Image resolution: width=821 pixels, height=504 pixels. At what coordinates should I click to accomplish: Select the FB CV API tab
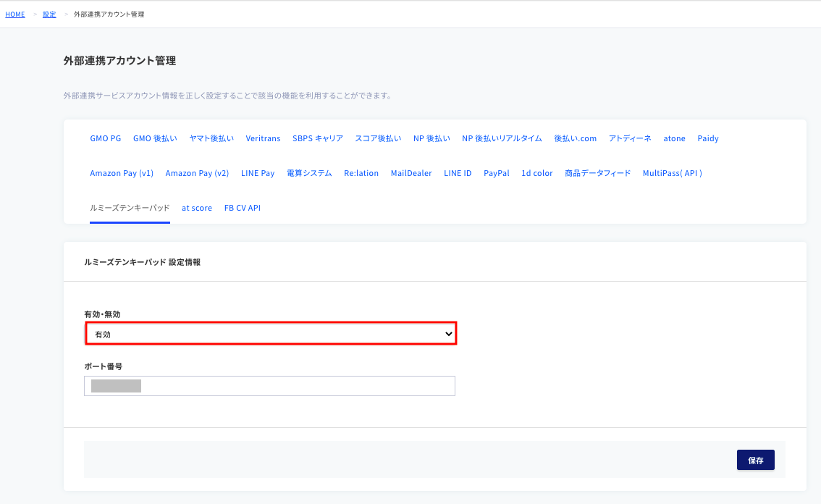(243, 208)
